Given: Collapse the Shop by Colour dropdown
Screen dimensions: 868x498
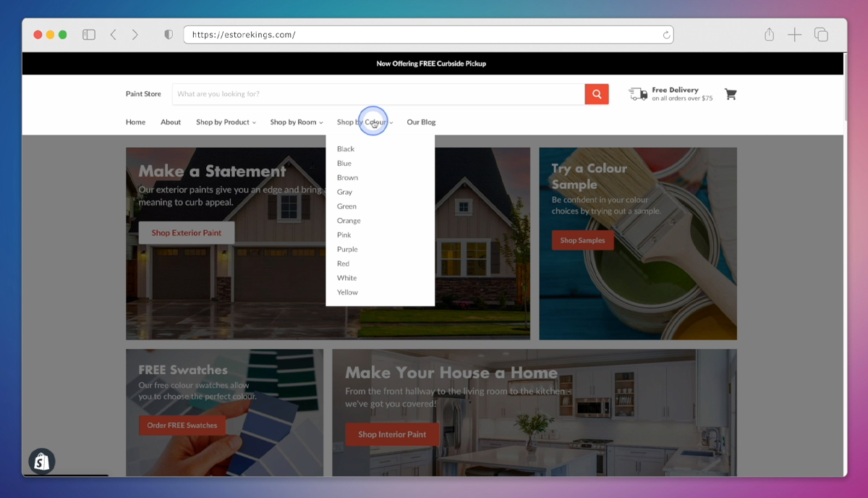Looking at the screenshot, I should click(364, 122).
